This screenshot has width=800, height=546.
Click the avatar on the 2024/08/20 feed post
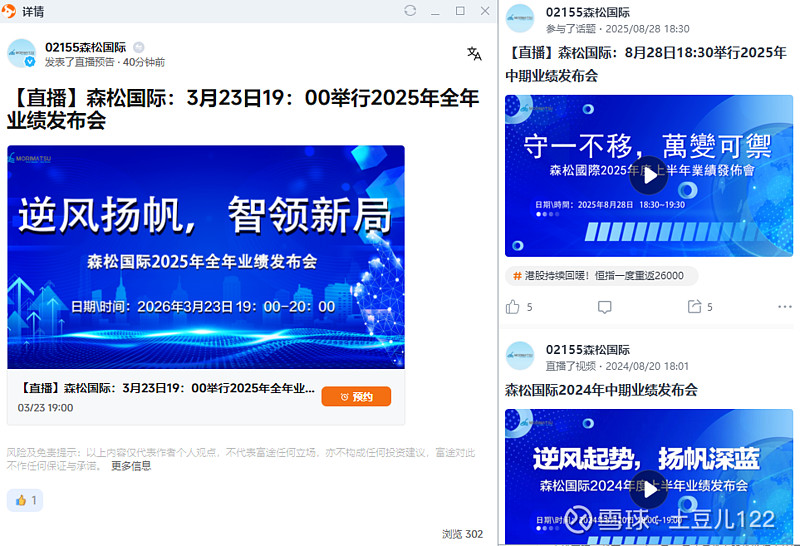point(519,356)
